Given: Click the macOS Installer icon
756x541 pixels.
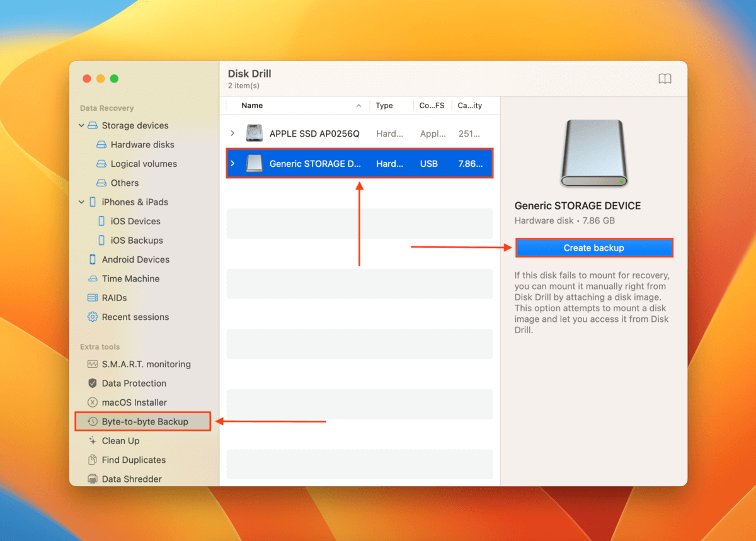Looking at the screenshot, I should tap(93, 402).
